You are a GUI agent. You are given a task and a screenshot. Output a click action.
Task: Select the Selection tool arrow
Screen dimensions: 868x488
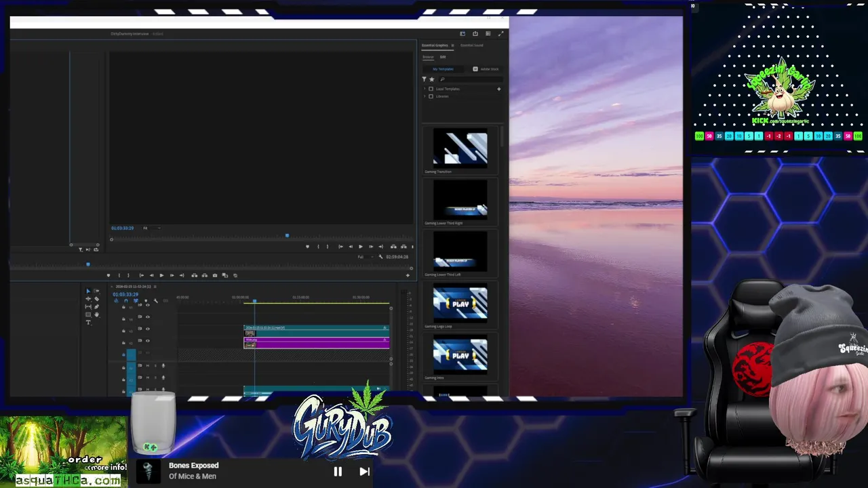pos(88,291)
